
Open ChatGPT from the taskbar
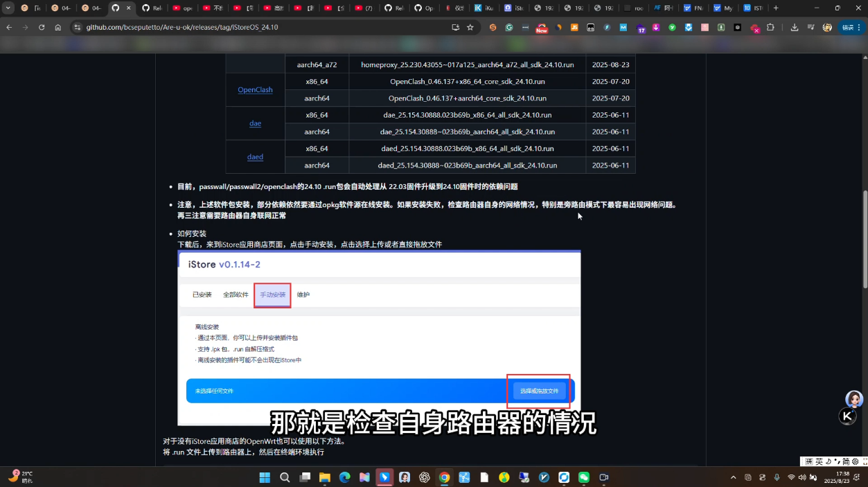pos(425,477)
